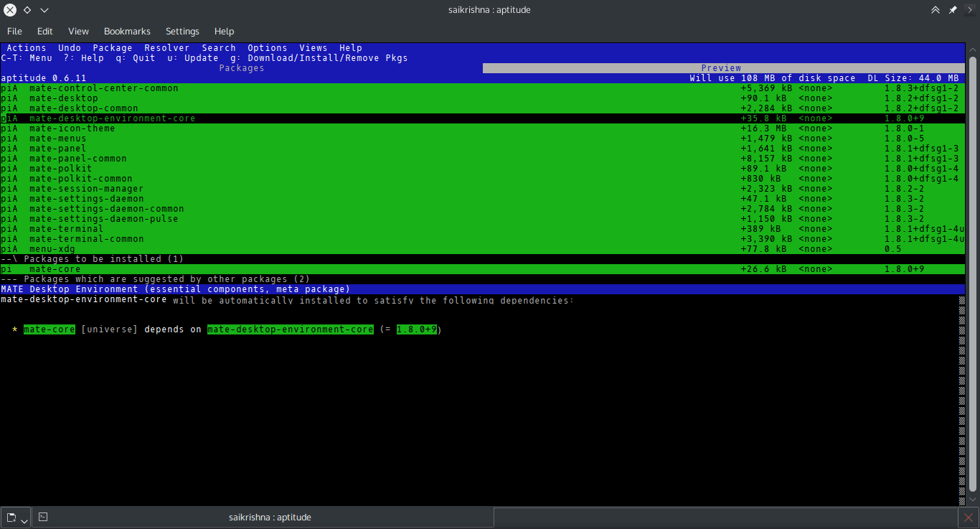Screen dimensions: 980x529
Task: Collapse the Packages to be installed section
Action: [x=10, y=258]
